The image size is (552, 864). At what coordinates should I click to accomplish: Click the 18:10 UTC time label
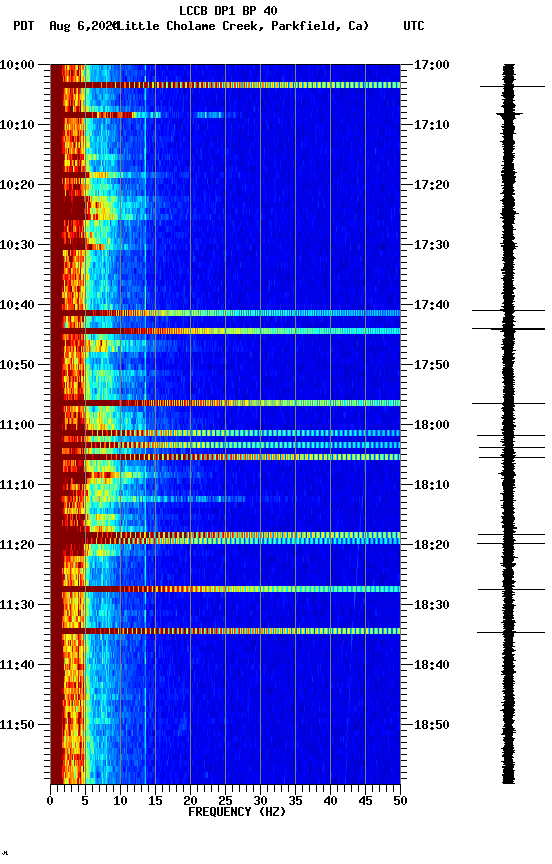tap(432, 485)
